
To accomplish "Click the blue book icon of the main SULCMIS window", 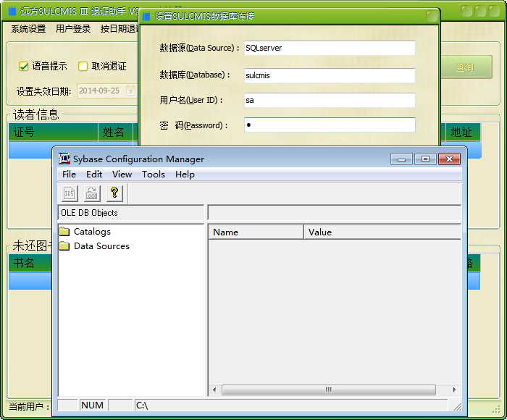I will (12, 12).
